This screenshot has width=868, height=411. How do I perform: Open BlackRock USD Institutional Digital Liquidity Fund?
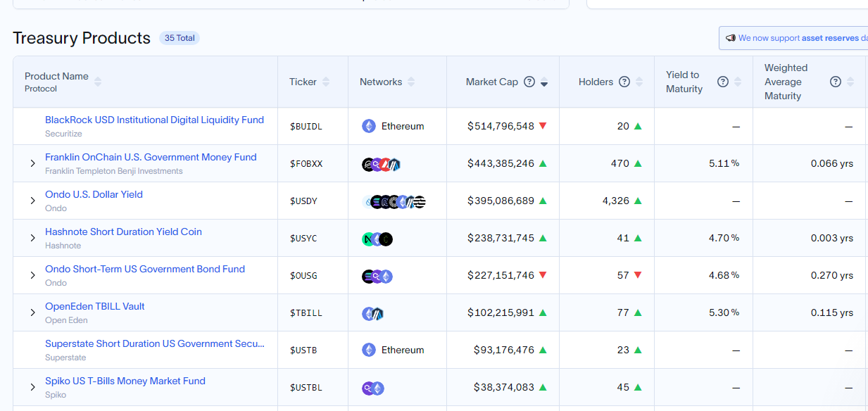[x=154, y=120]
